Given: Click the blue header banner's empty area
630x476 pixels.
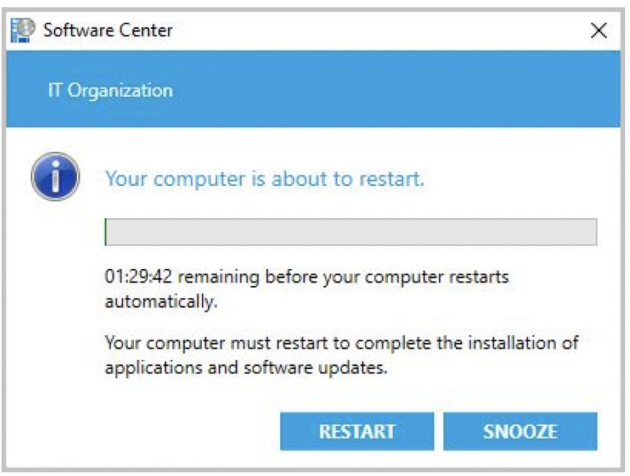Looking at the screenshot, I should [400, 91].
